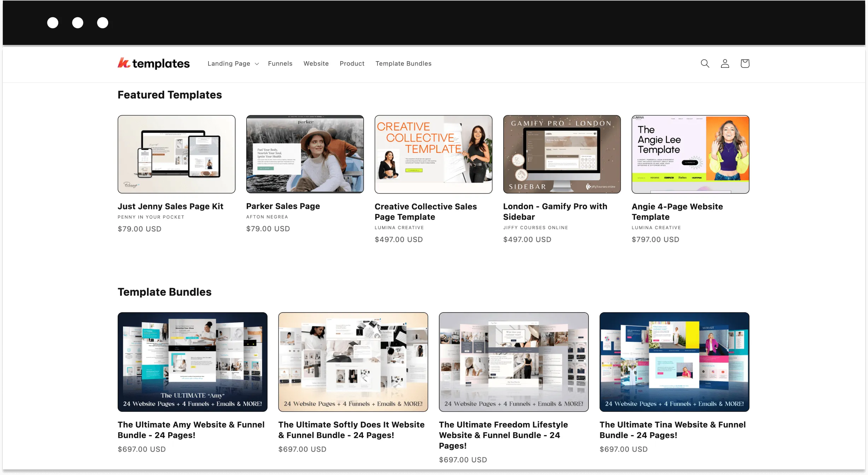Click Just Jenny Sales Page Kit title
This screenshot has height=475, width=868.
tap(170, 206)
